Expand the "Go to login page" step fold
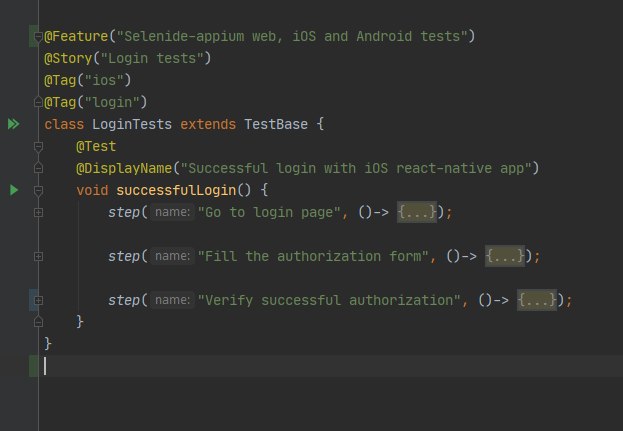The height and width of the screenshot is (431, 623). (38, 213)
